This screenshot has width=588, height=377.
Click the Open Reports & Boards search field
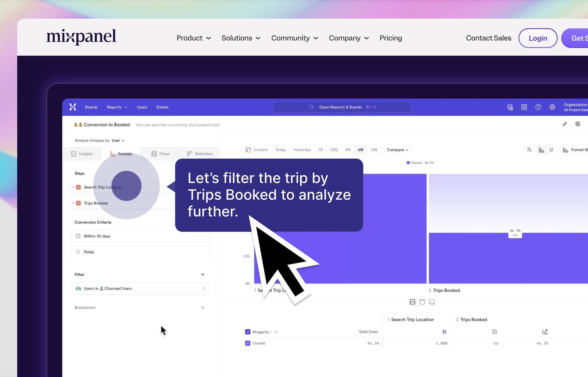tap(342, 107)
